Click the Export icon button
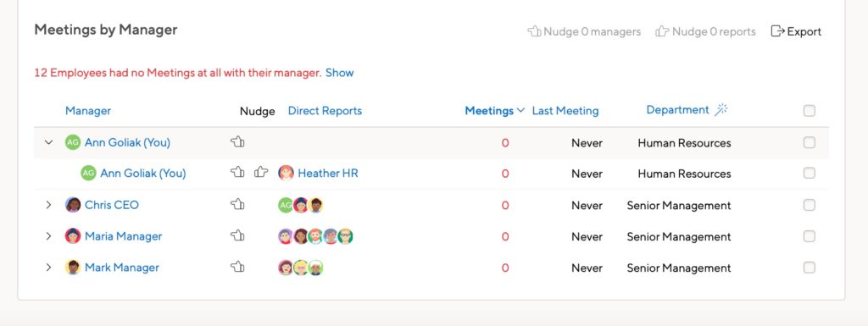The width and height of the screenshot is (868, 326). pyautogui.click(x=796, y=31)
